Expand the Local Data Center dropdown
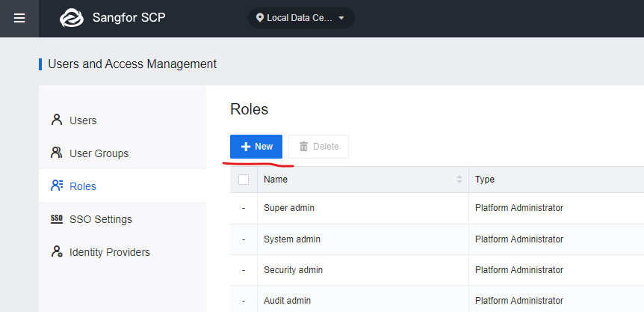644x312 pixels. coord(301,18)
